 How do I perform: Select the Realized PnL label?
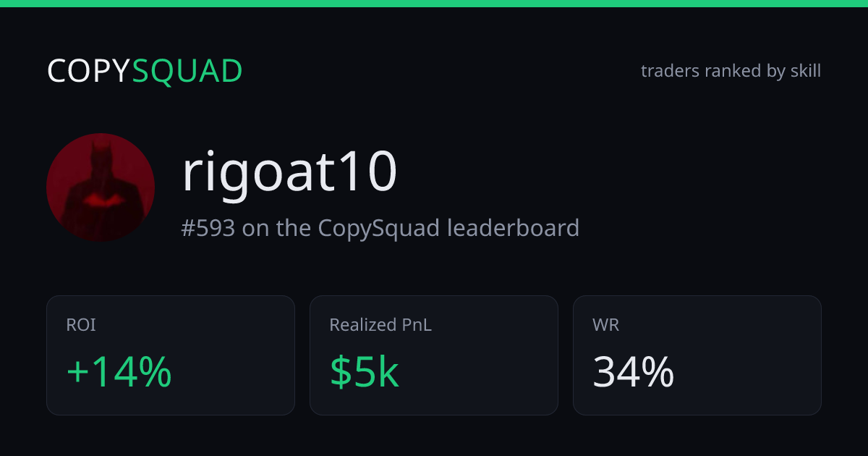(380, 325)
